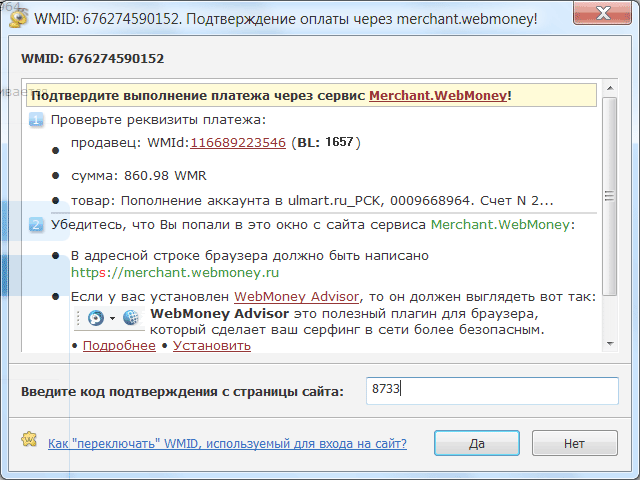
Task: Click the vertical scrollbar thumb
Action: (610, 196)
